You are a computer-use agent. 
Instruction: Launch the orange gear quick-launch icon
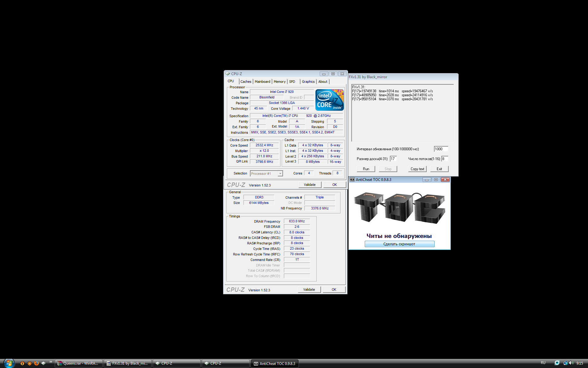click(29, 363)
